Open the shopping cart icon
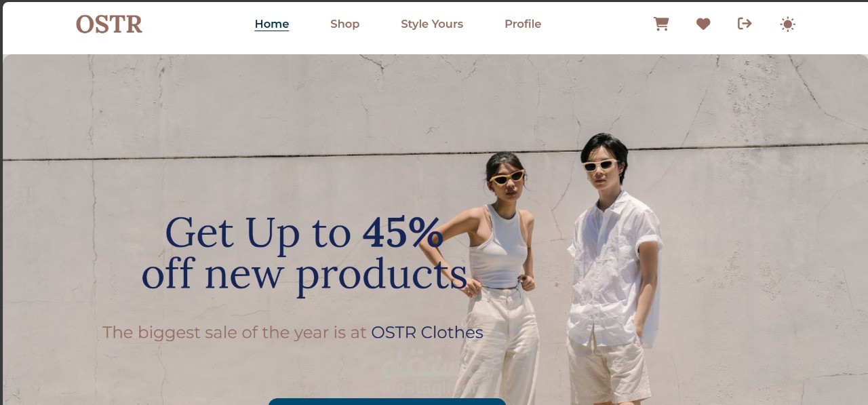 (x=661, y=24)
